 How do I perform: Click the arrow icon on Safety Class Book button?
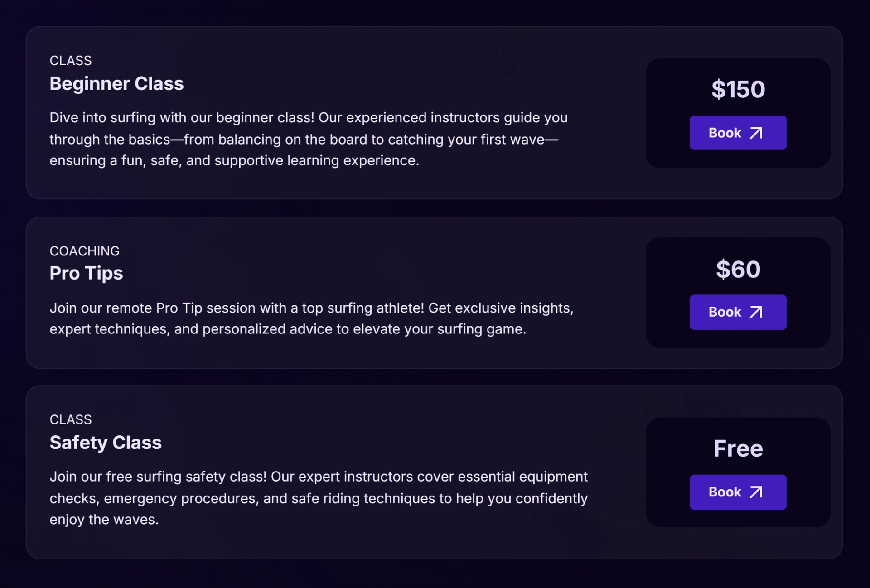tap(756, 492)
